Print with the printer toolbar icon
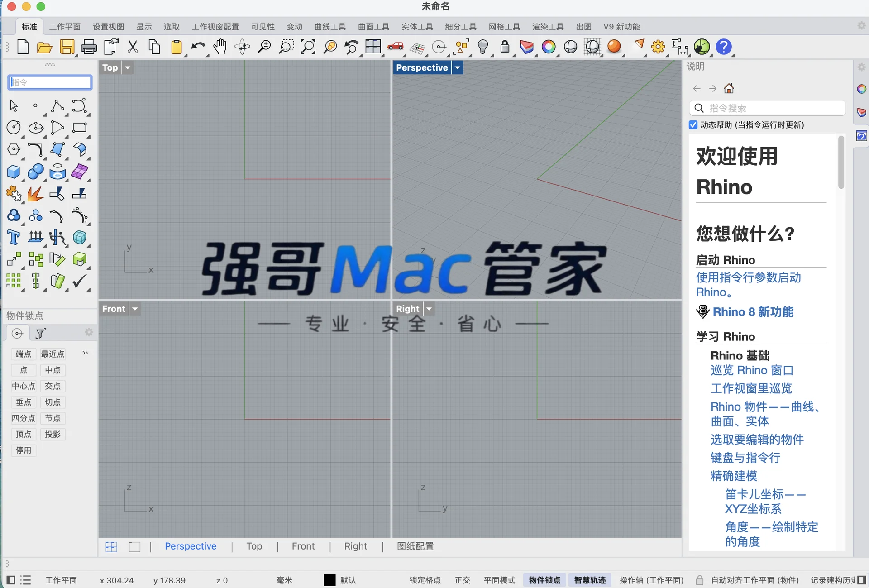Image resolution: width=869 pixels, height=588 pixels. (x=89, y=47)
